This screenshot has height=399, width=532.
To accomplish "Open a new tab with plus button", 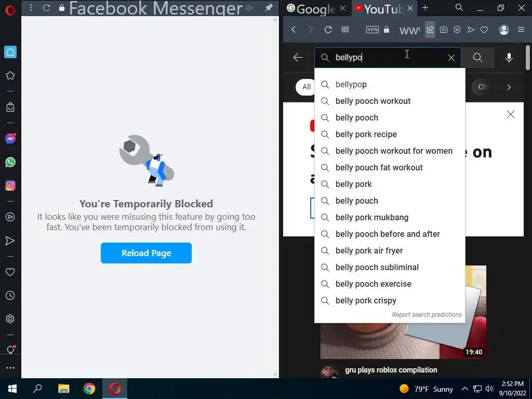I will pos(425,7).
